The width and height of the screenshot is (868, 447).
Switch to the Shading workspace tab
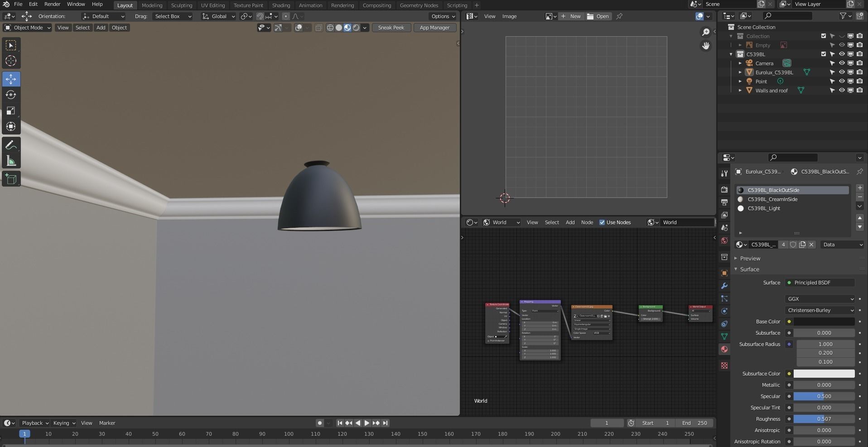coord(281,5)
